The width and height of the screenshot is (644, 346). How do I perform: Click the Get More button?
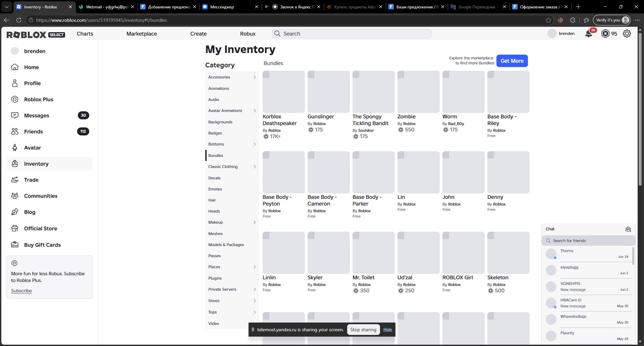(512, 61)
